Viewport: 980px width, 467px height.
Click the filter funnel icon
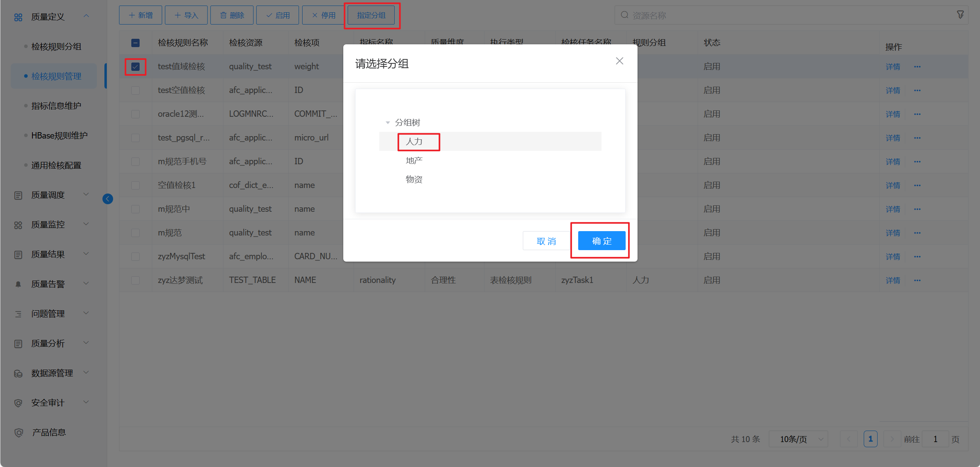[960, 15]
